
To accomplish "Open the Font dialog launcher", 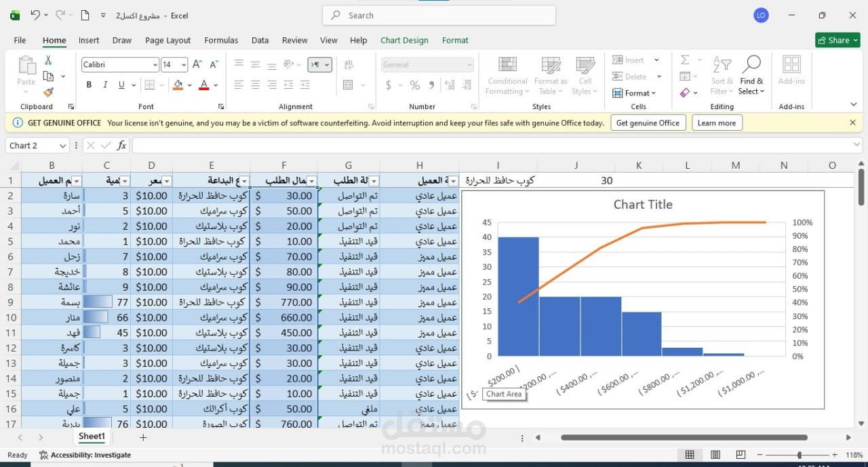I will [x=221, y=106].
